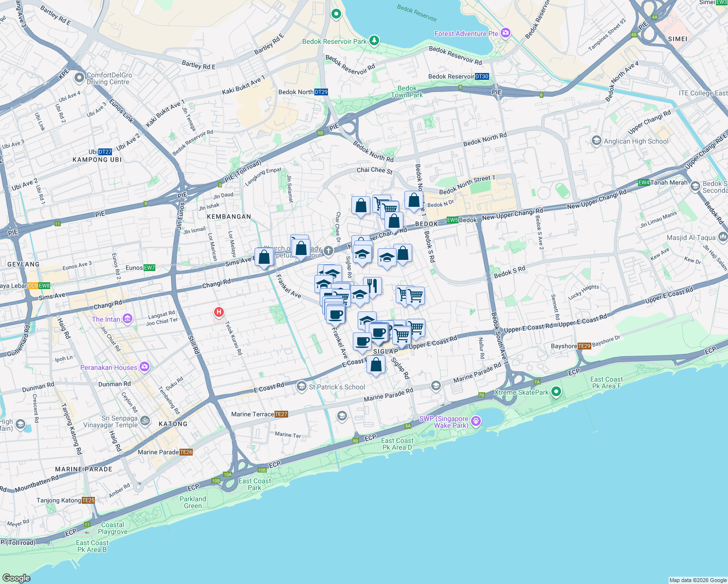The width and height of the screenshot is (728, 584).
Task: Click the school icon near Marine Terrace
Action: [x=342, y=416]
